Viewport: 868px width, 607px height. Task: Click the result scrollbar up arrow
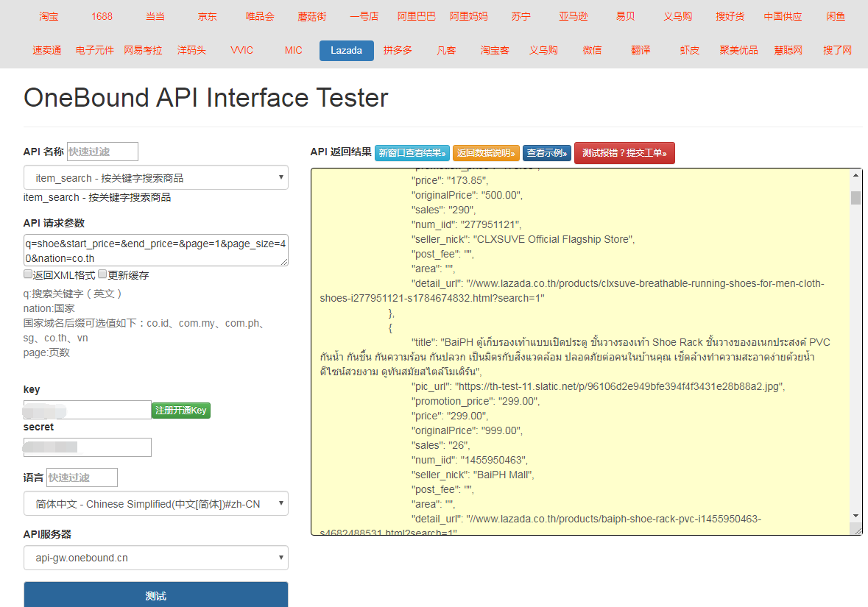855,175
